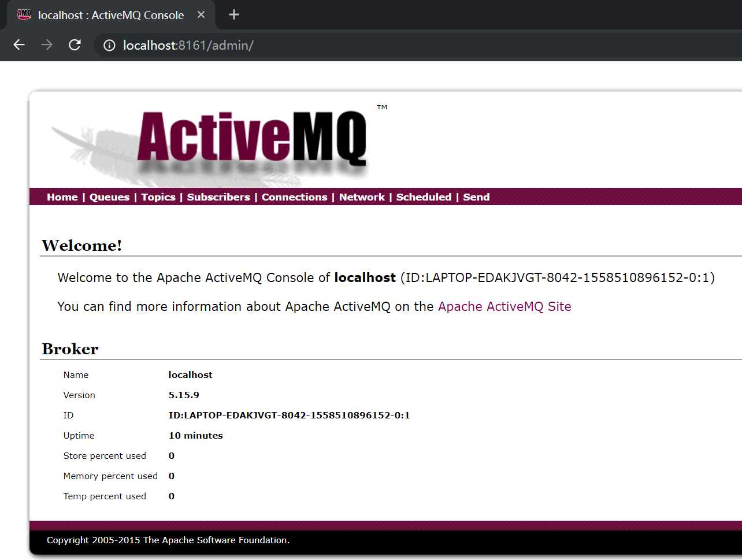Click the bold localhost in welcome sentence

pyautogui.click(x=365, y=277)
